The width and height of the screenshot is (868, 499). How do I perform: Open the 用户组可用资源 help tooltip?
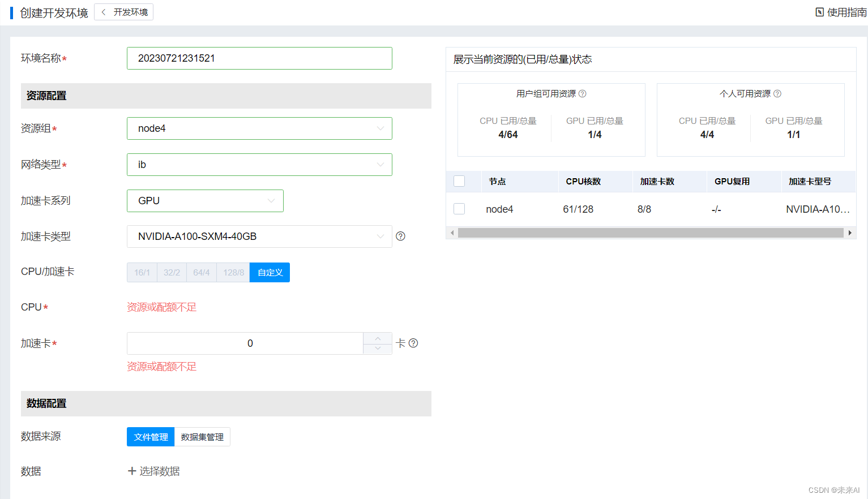[583, 93]
